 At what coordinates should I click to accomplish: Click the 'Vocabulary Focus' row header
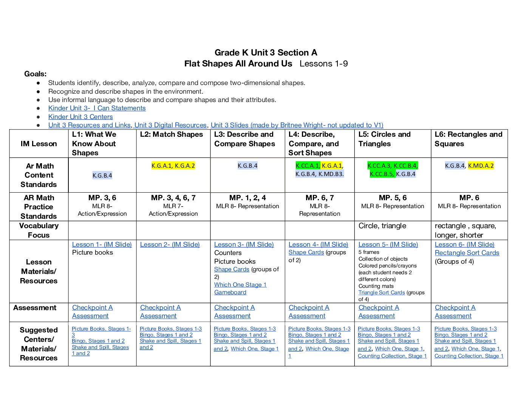(x=39, y=230)
